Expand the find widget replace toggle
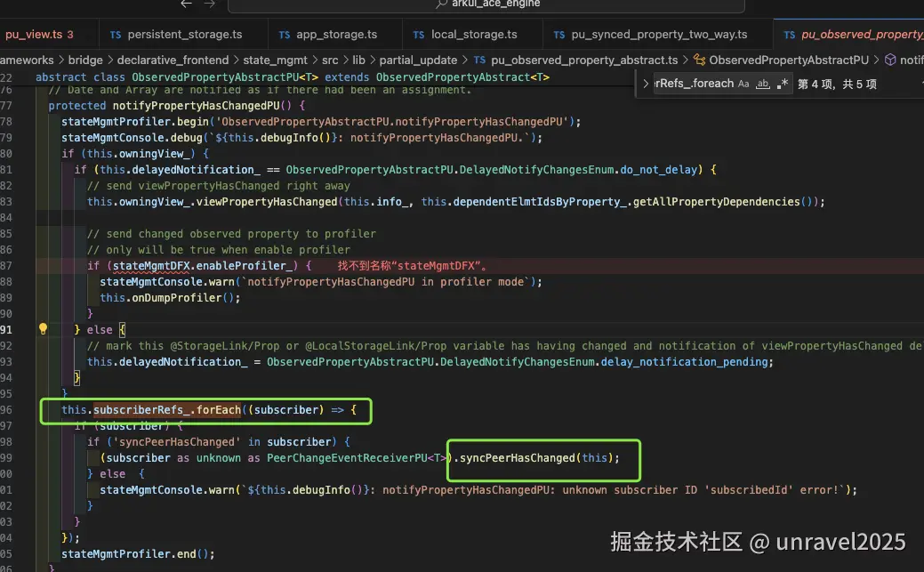 coord(646,84)
